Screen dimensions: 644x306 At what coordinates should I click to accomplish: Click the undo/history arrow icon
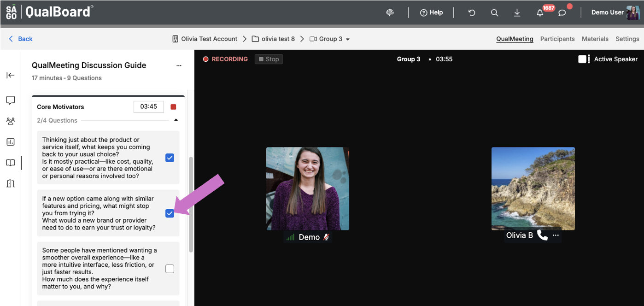click(472, 13)
